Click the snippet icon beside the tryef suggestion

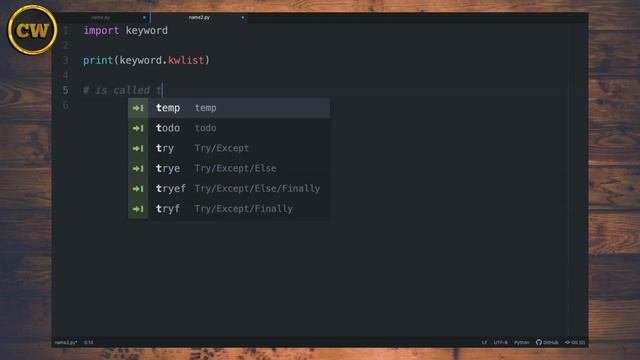[x=138, y=189]
